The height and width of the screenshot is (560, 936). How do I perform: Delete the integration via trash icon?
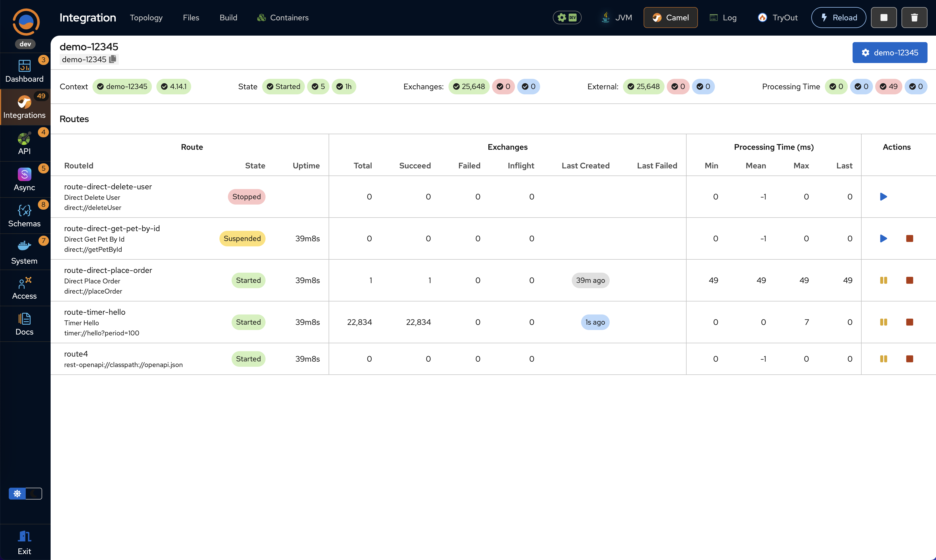(x=914, y=17)
